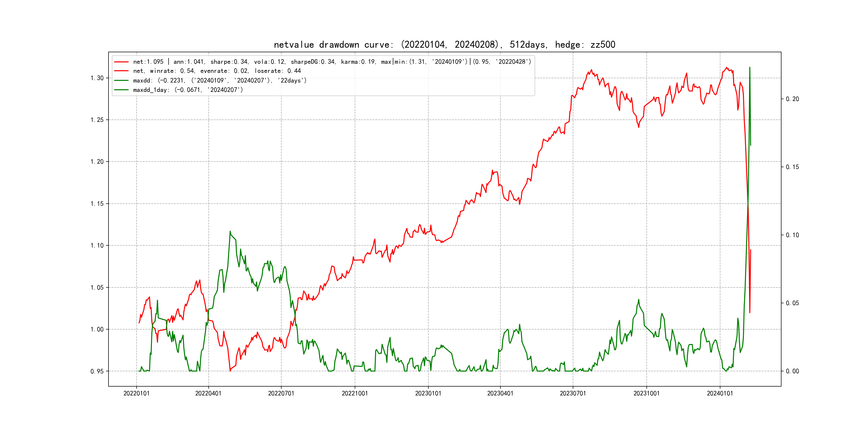The height and width of the screenshot is (434, 868).
Task: Select the maxdd -0.2231 legend text
Action: pos(220,81)
